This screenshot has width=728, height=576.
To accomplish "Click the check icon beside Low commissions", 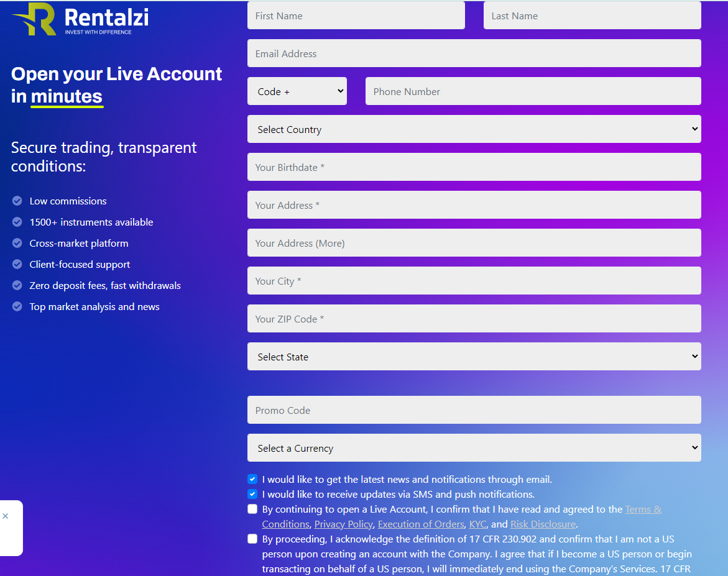I will (17, 201).
